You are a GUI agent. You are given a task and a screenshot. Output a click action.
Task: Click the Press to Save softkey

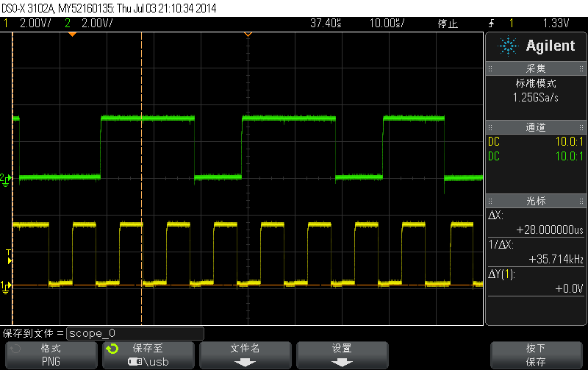point(537,355)
